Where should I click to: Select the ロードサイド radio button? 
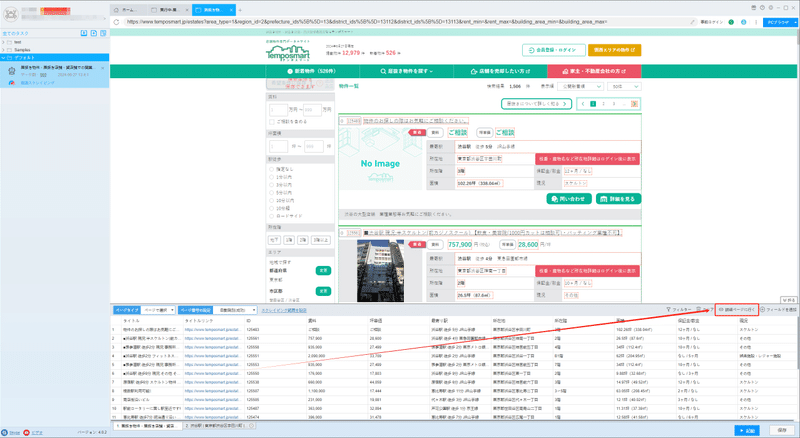(271, 216)
